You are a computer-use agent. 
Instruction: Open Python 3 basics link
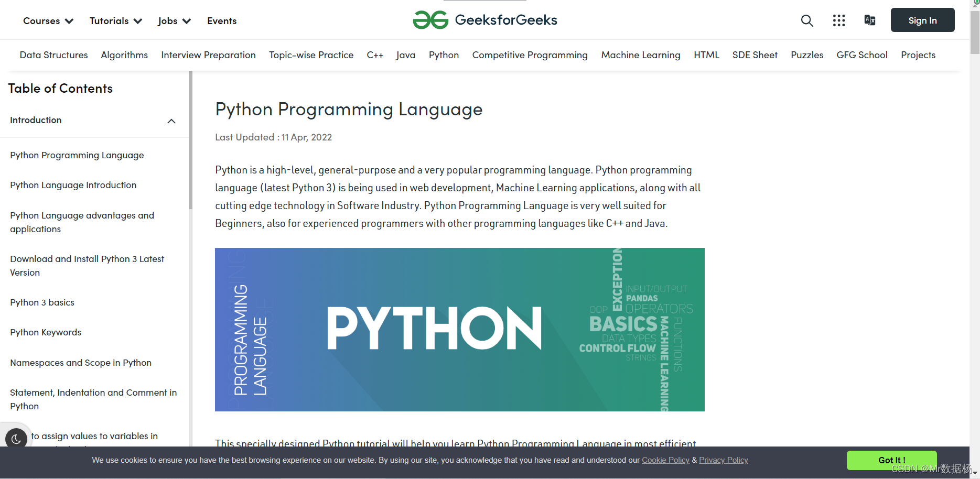tap(42, 302)
